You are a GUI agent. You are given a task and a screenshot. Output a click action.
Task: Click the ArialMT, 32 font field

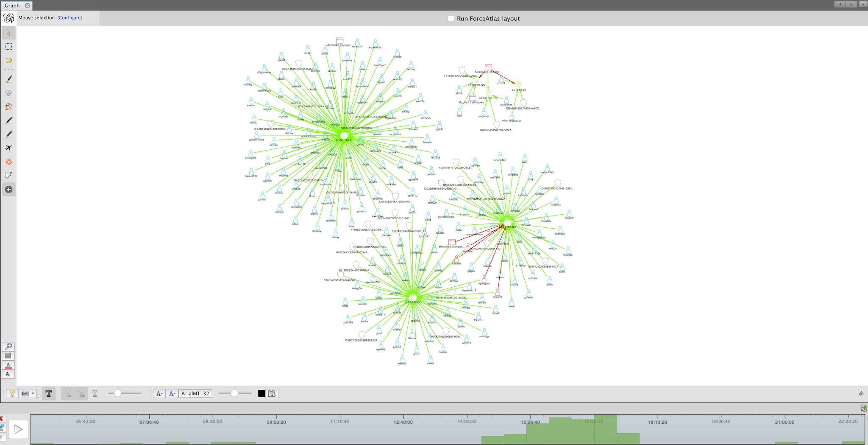coord(195,393)
